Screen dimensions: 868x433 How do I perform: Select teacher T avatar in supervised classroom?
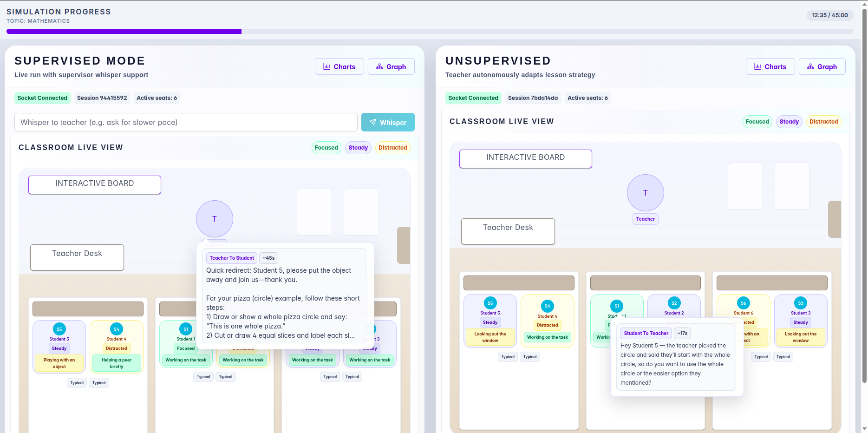click(x=215, y=219)
